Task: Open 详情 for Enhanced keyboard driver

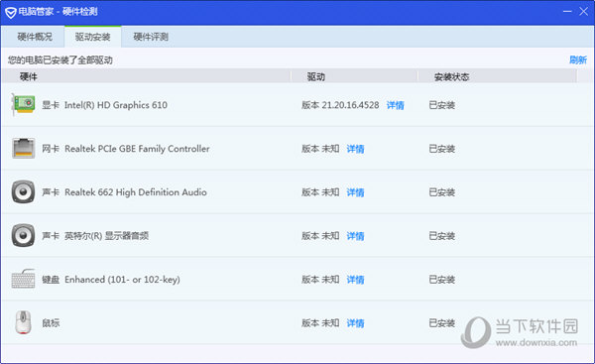Action: (355, 280)
